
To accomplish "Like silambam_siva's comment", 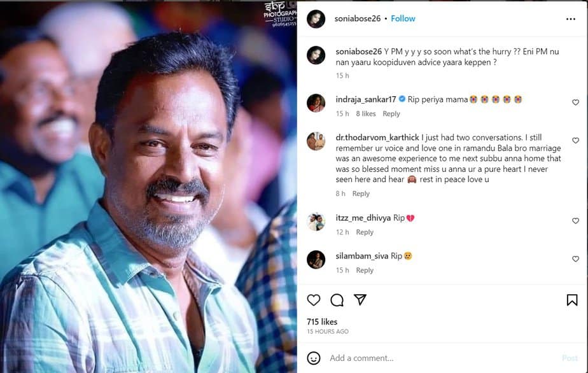I will pos(575,259).
